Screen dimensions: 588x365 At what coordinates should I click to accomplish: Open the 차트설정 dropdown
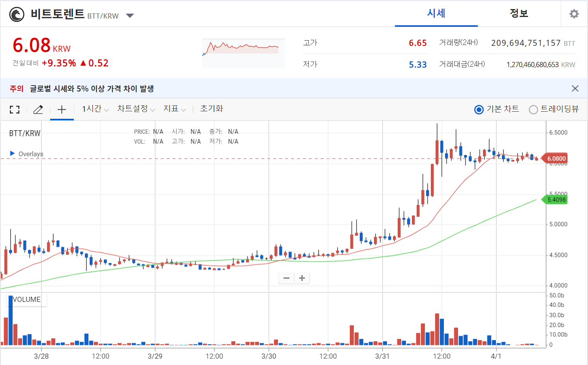point(136,109)
